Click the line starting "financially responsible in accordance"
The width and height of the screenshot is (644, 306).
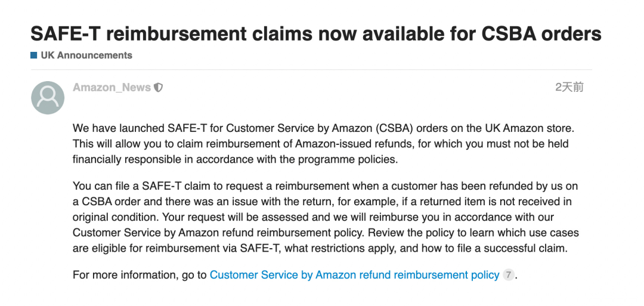[234, 159]
